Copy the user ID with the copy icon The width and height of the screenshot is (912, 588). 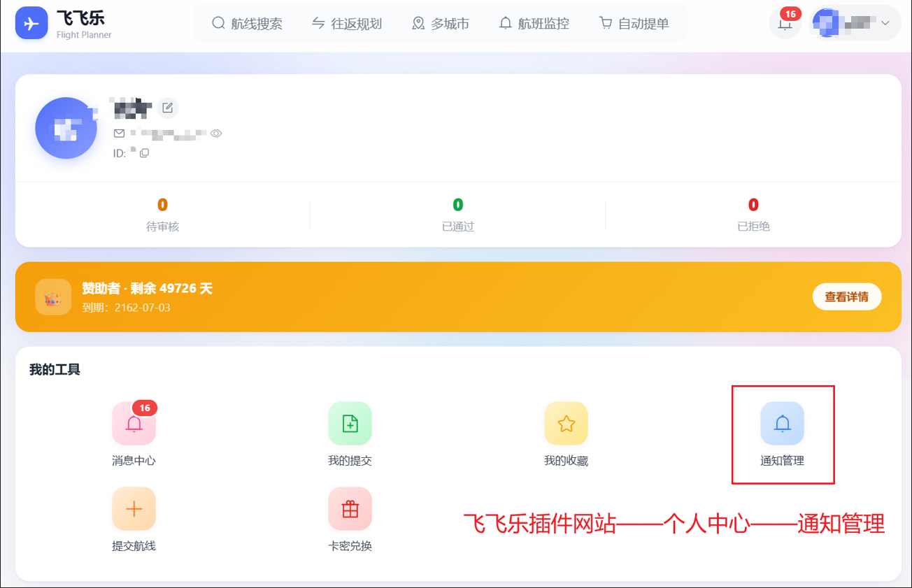pos(144,153)
